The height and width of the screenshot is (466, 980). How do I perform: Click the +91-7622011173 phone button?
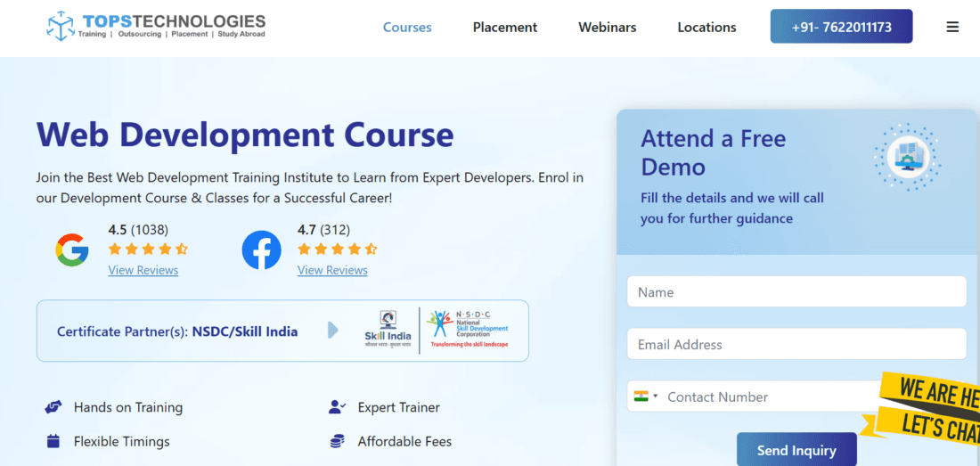click(x=841, y=27)
